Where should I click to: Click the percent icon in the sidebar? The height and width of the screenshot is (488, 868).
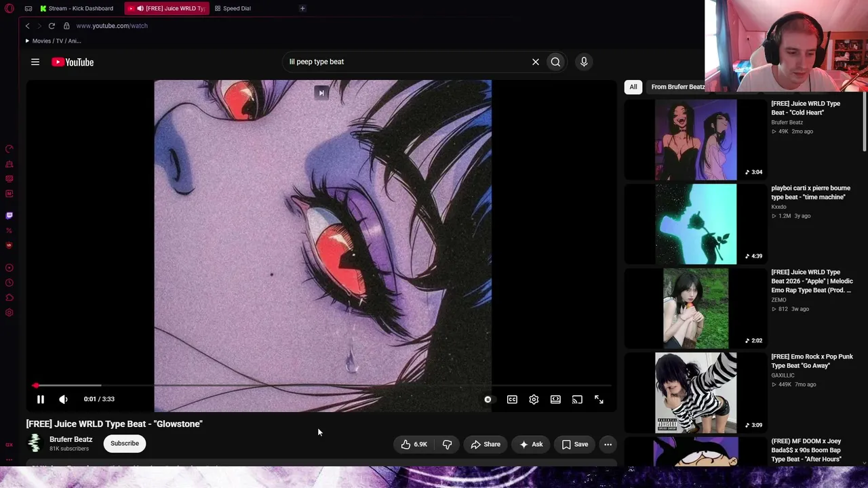[x=9, y=230]
